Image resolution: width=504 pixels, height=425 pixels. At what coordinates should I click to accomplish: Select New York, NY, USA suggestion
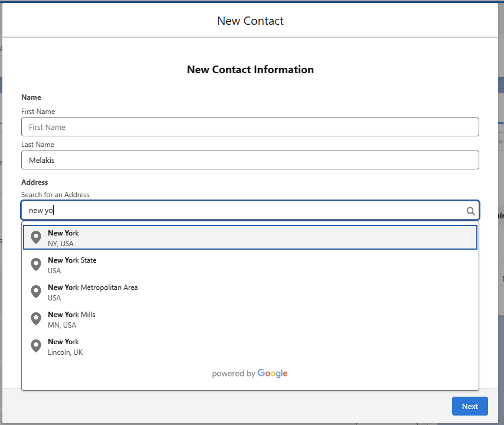(x=250, y=237)
